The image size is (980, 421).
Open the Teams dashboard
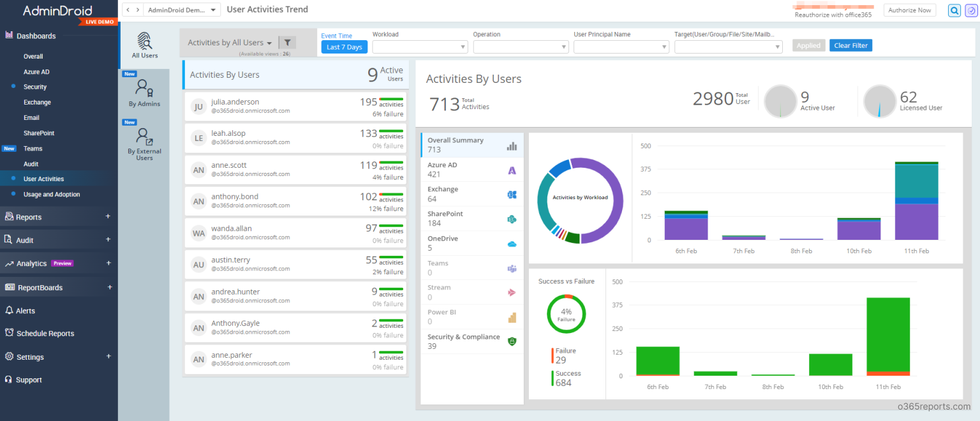click(33, 149)
